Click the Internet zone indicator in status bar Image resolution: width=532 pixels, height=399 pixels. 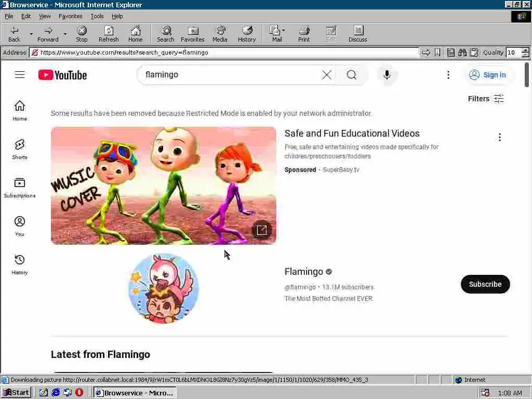click(x=470, y=380)
